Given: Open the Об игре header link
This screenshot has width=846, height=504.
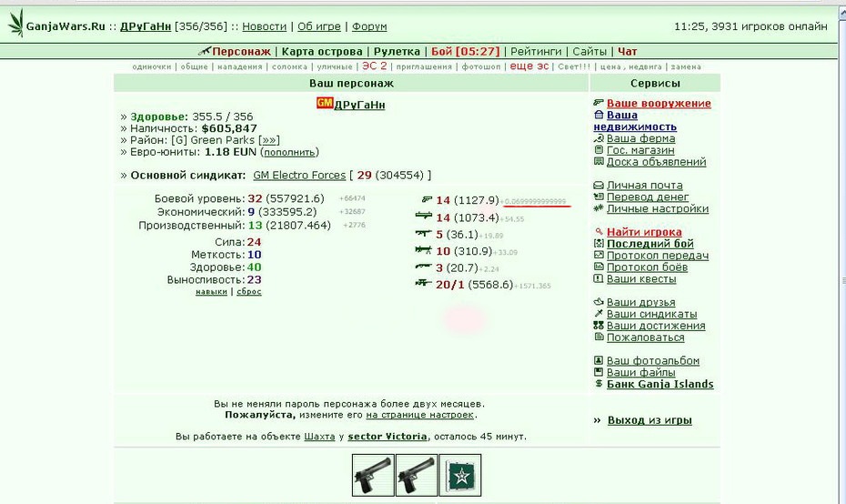Looking at the screenshot, I should coord(319,26).
